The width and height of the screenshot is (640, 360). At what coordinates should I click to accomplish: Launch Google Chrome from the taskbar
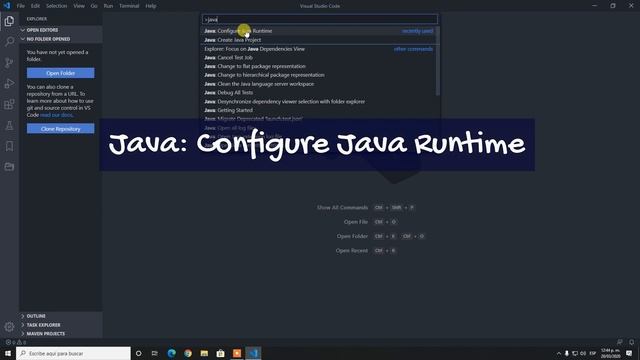tap(188, 353)
